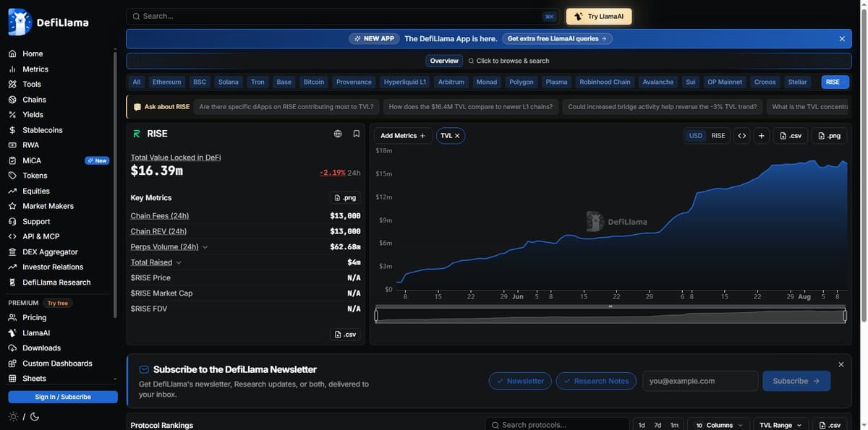Open Stablecoins dollar icon
Image resolution: width=868 pixels, height=430 pixels.
tap(12, 130)
